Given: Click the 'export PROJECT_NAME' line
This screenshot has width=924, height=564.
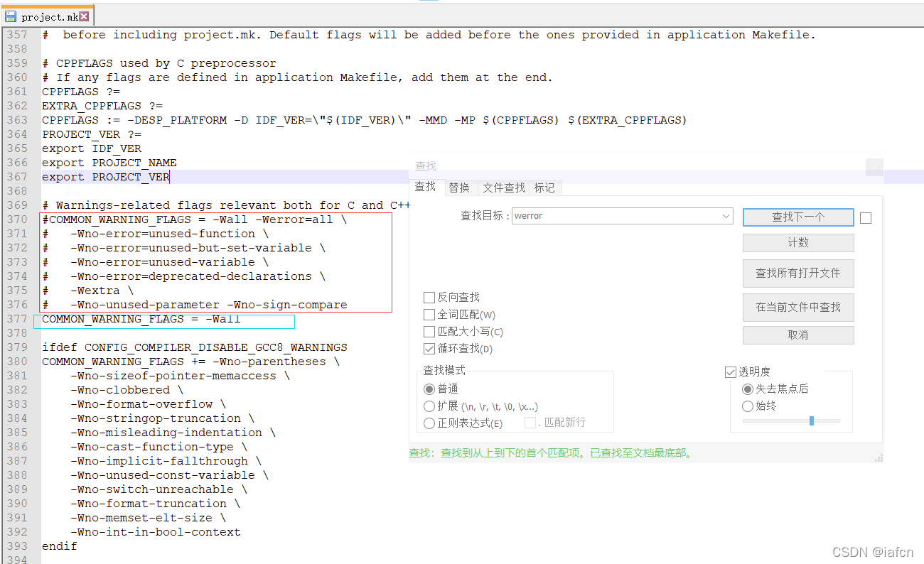Looking at the screenshot, I should pos(109,163).
